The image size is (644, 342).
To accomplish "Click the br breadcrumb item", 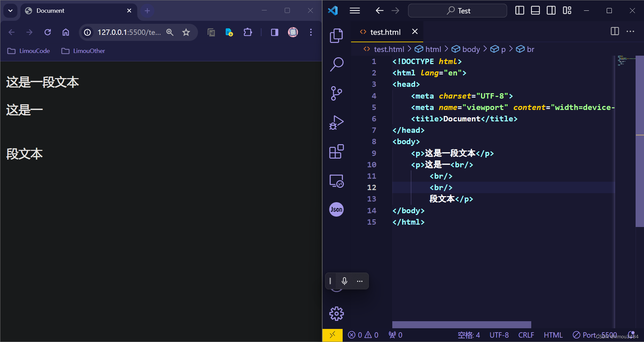I will tap(525, 49).
